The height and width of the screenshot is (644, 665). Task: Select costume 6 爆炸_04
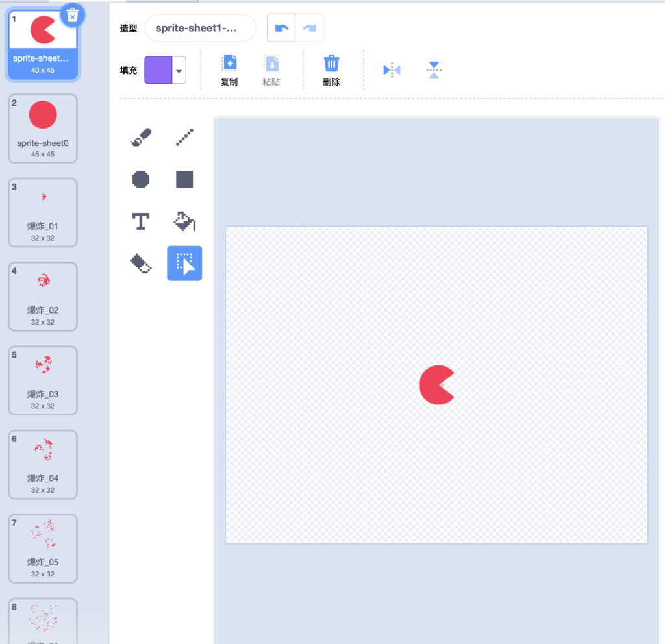point(43,464)
